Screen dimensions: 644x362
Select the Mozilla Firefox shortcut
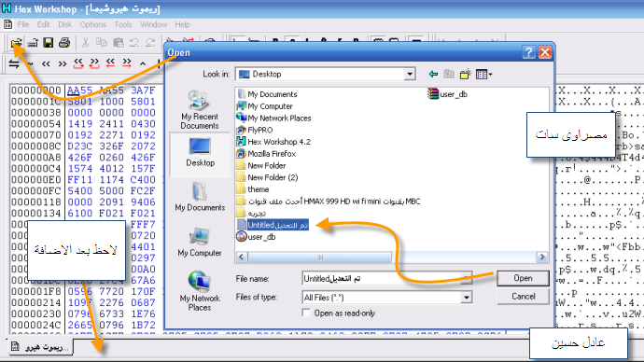(x=266, y=154)
